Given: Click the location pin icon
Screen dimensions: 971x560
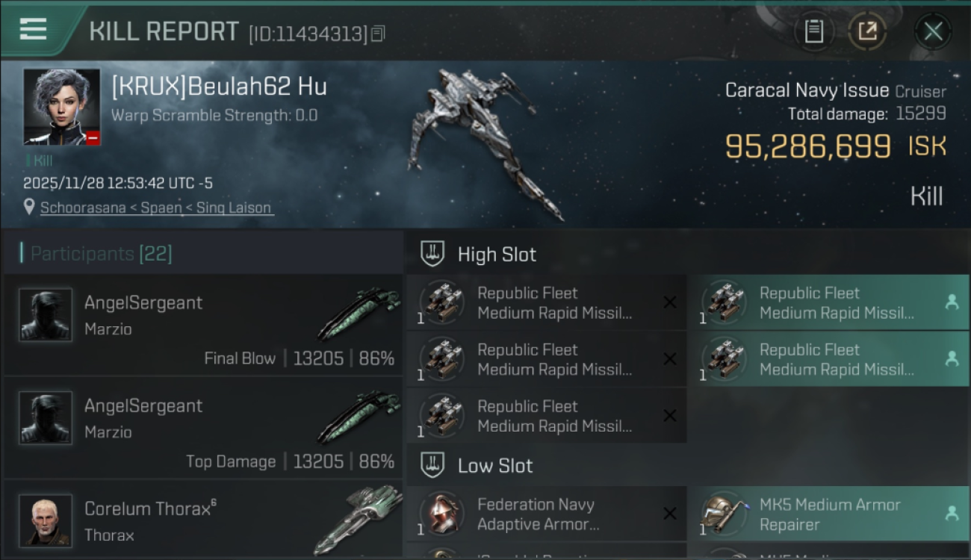Looking at the screenshot, I should (29, 207).
